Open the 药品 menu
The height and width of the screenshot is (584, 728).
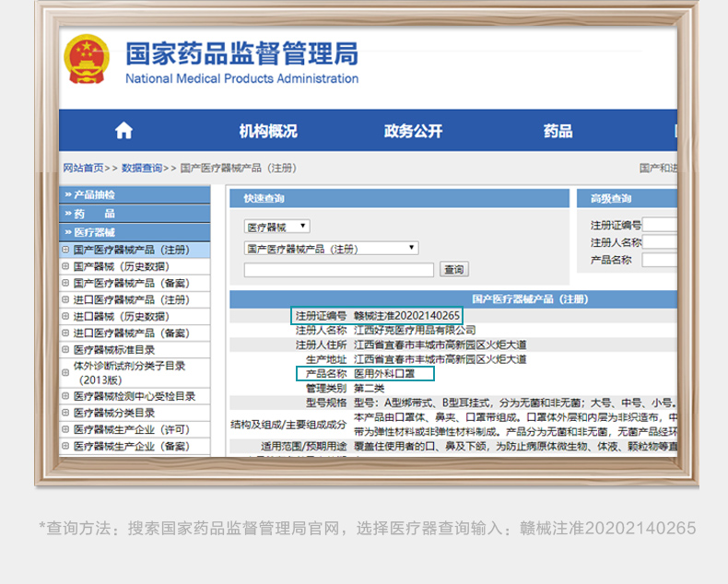pyautogui.click(x=558, y=131)
